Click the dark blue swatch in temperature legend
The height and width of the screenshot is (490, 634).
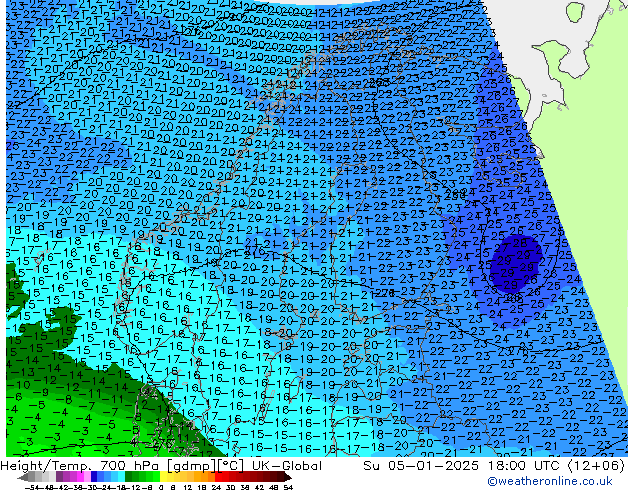[94, 477]
